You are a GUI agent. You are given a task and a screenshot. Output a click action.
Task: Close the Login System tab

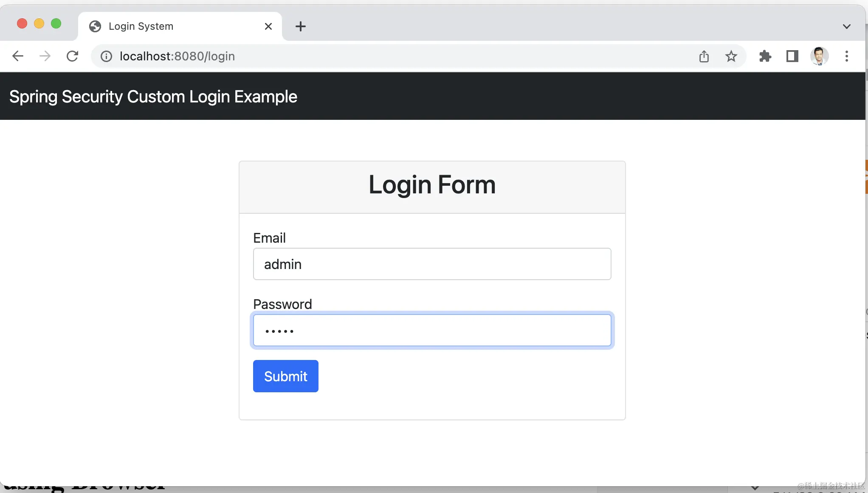tap(268, 26)
